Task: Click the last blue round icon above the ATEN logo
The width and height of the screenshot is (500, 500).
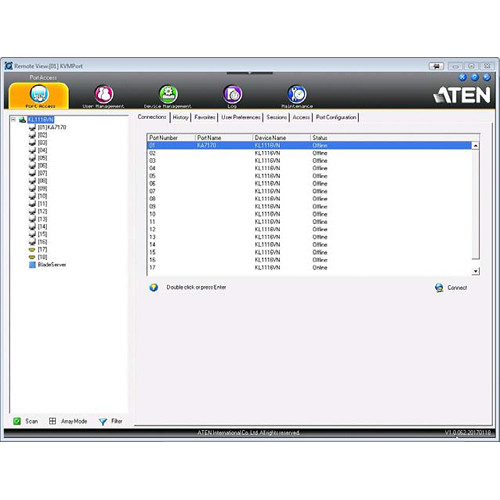Action: [x=487, y=77]
